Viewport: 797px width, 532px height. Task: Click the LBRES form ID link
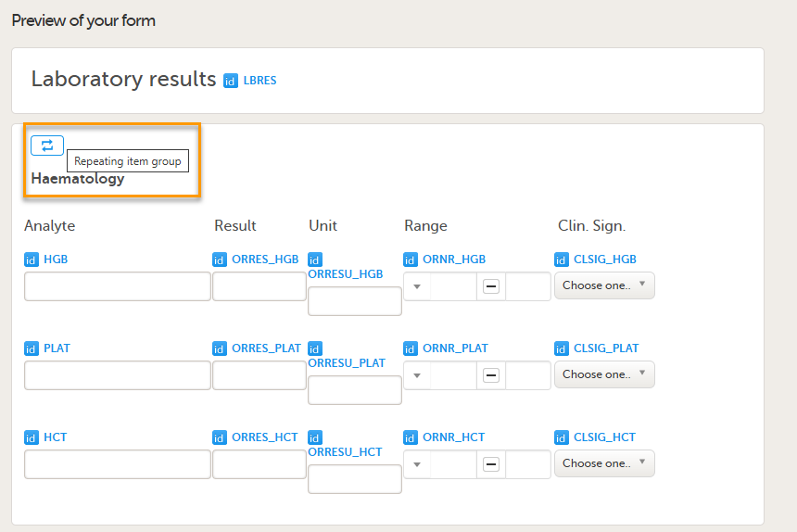(x=259, y=81)
